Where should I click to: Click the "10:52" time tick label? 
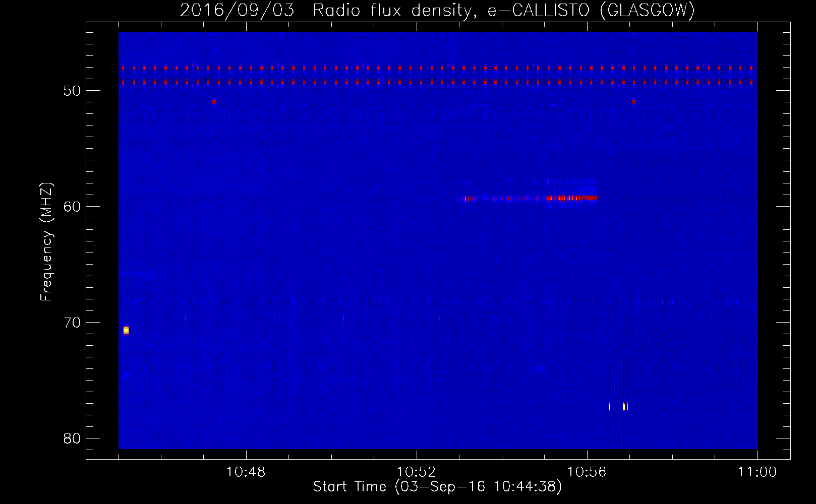tap(416, 472)
